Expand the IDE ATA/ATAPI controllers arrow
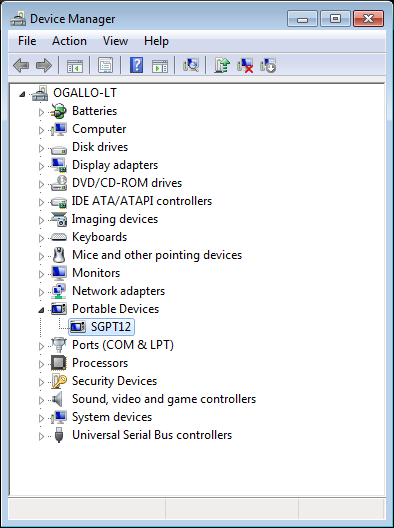Image resolution: width=394 pixels, height=528 pixels. (x=41, y=202)
